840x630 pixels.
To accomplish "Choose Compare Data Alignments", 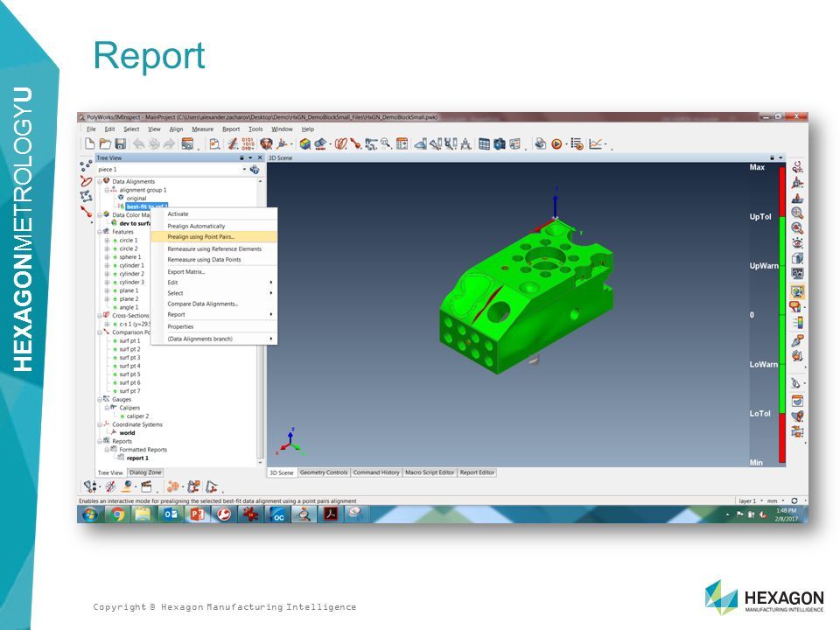I will (213, 304).
